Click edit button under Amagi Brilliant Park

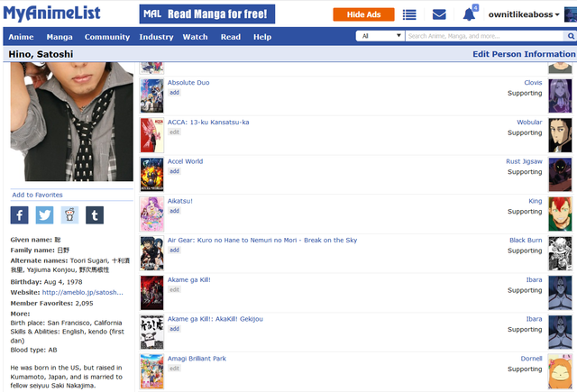pos(174,369)
